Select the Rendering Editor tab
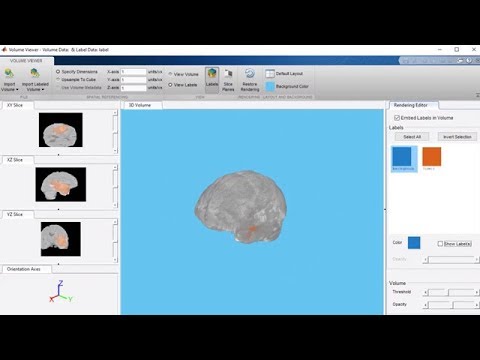480x360 pixels. point(411,105)
